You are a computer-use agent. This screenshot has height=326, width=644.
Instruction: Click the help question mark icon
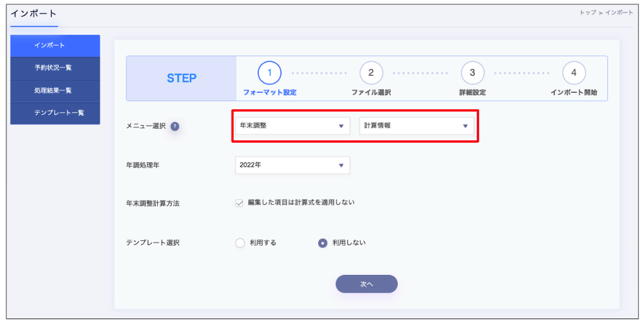pos(175,126)
